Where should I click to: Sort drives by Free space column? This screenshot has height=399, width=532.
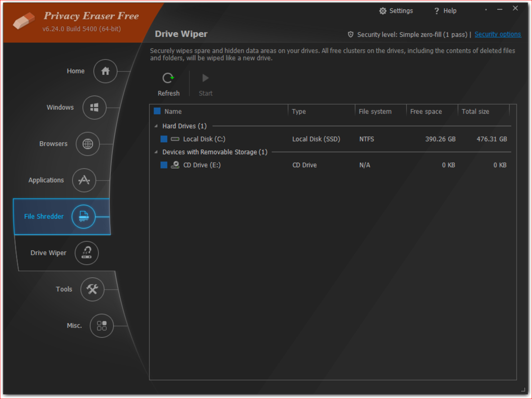426,112
